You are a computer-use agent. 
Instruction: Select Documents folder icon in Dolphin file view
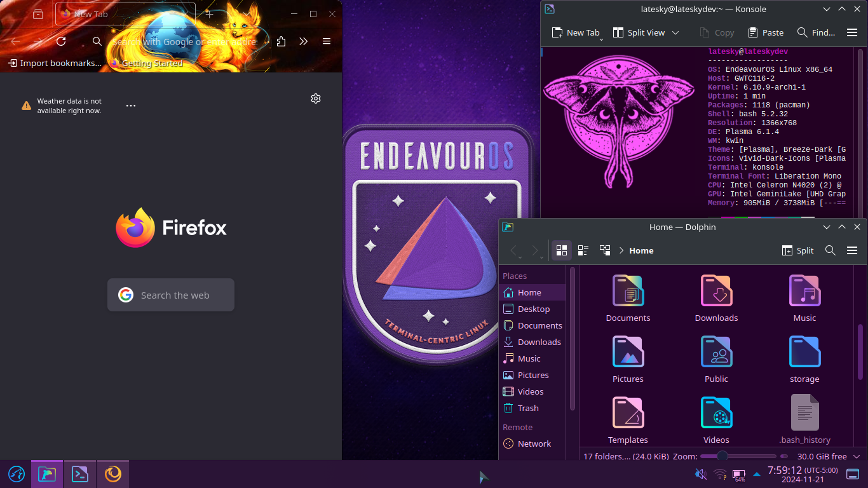pos(628,291)
